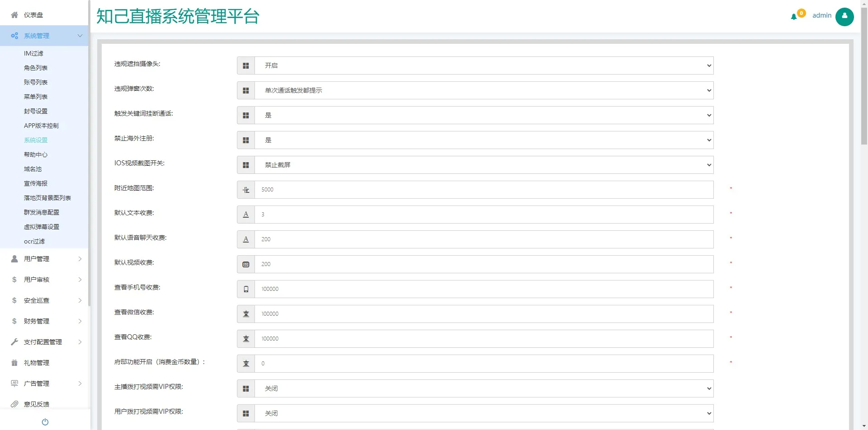The width and height of the screenshot is (868, 430).
Task: Open the 违规弹窗次数 dropdown
Action: coord(484,90)
